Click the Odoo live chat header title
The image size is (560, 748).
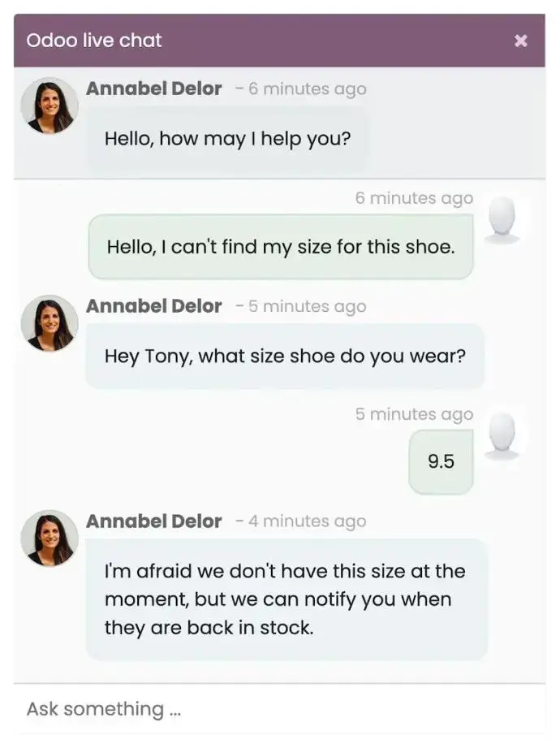click(93, 40)
